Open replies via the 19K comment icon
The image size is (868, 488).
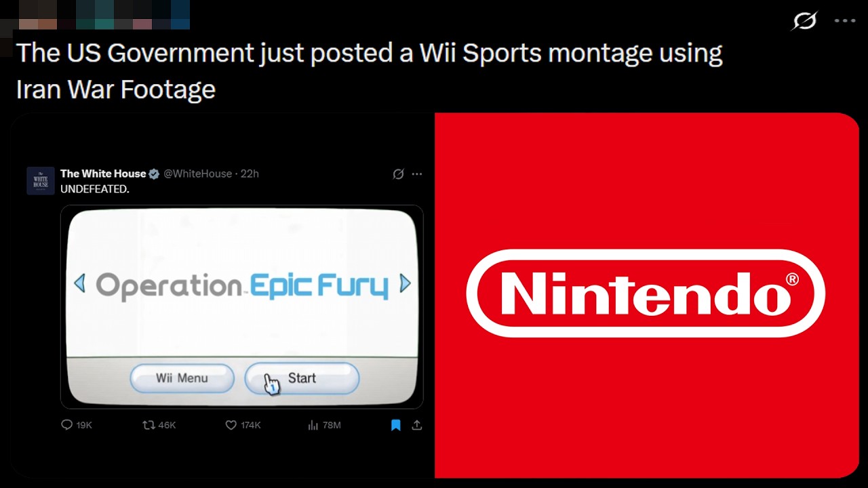(66, 425)
